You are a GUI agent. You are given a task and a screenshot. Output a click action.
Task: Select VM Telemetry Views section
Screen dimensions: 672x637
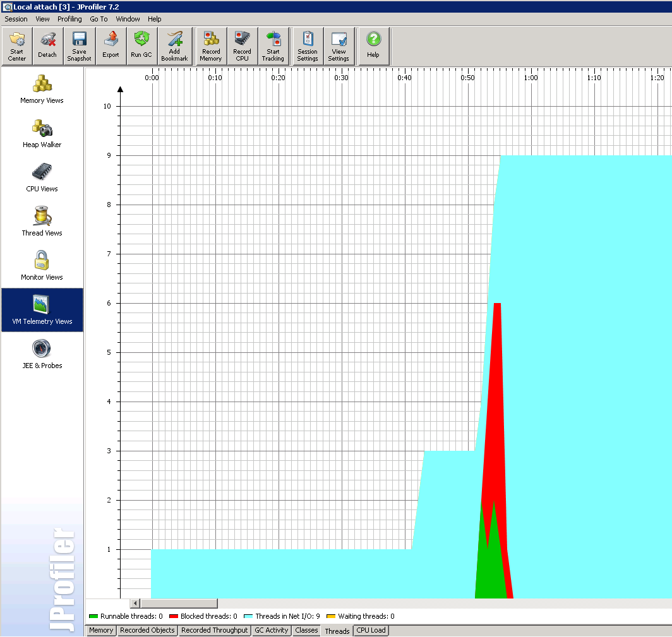(x=42, y=310)
